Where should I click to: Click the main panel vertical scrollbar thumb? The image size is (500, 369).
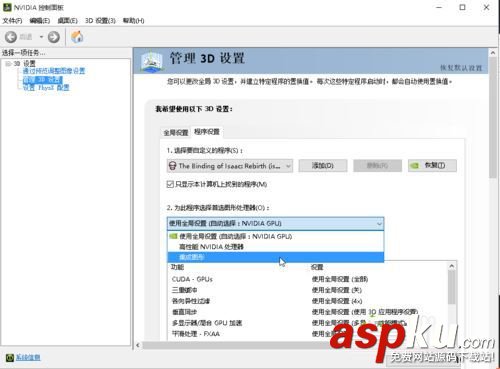[x=493, y=118]
